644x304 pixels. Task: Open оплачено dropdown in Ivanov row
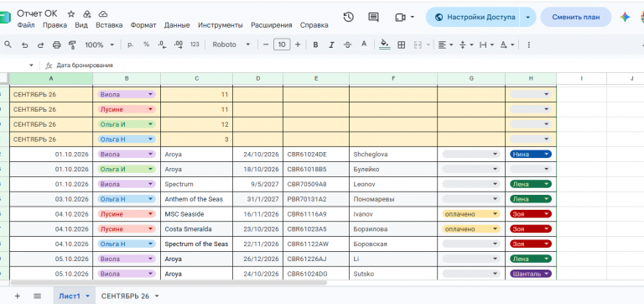click(471, 214)
